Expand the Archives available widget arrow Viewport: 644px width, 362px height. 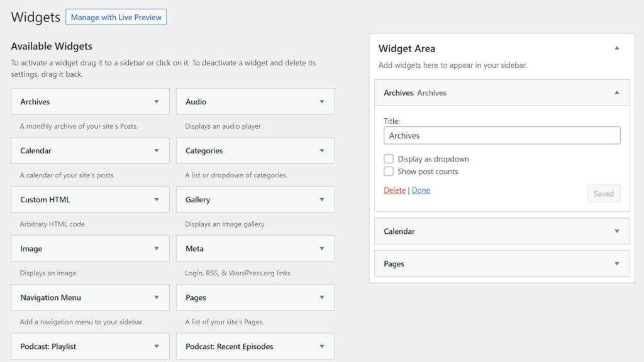tap(157, 102)
